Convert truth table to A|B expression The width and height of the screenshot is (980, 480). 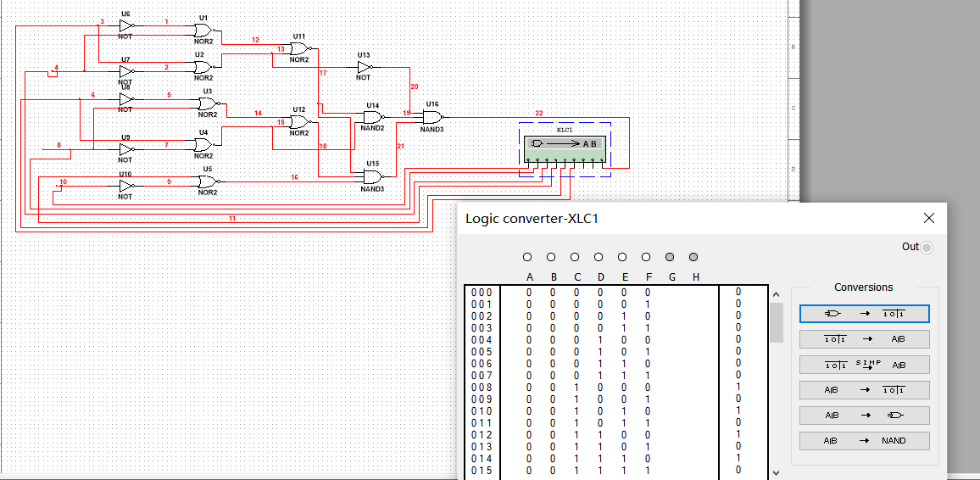(865, 339)
